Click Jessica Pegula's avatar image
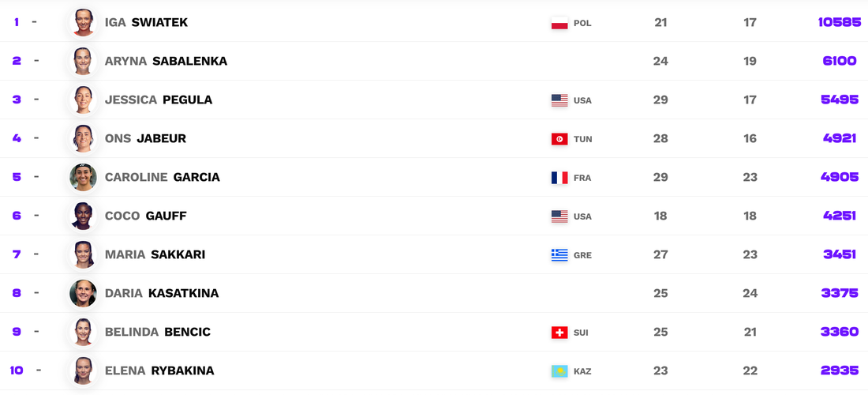This screenshot has height=395, width=868. click(83, 100)
